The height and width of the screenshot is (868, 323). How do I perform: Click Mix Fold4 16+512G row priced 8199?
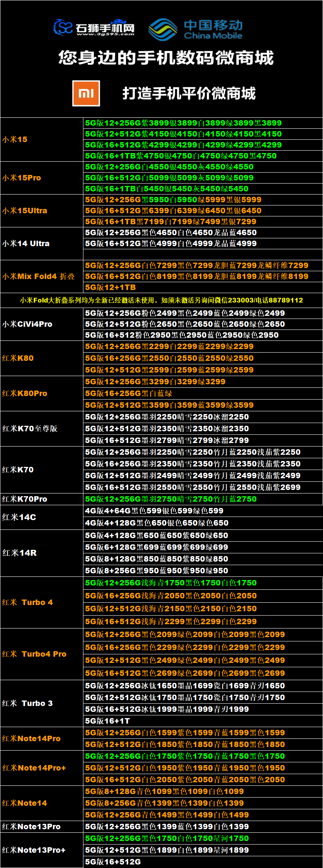pyautogui.click(x=203, y=276)
